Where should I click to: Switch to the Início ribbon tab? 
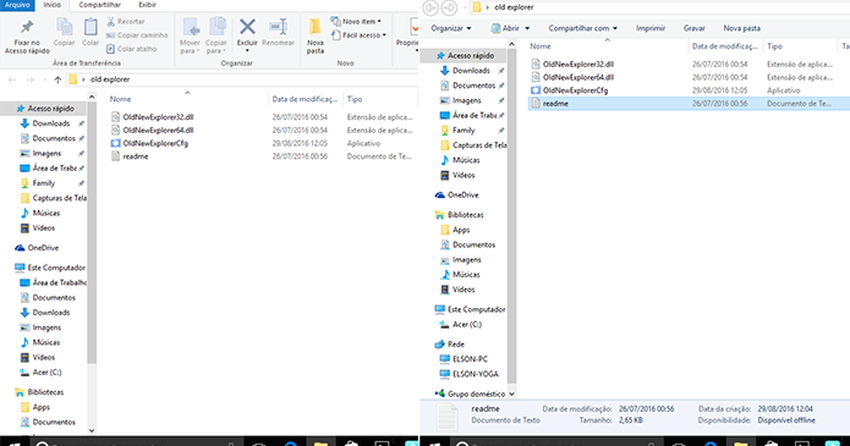pos(52,5)
